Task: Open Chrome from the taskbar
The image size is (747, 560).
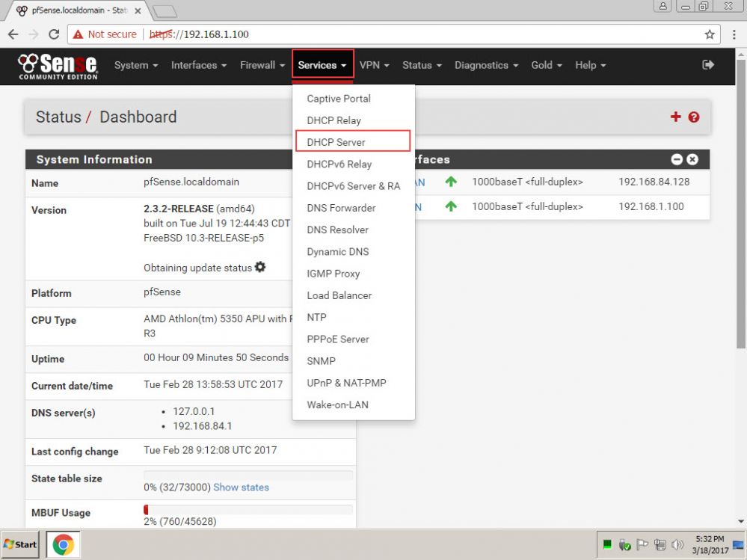Action: pos(64,544)
